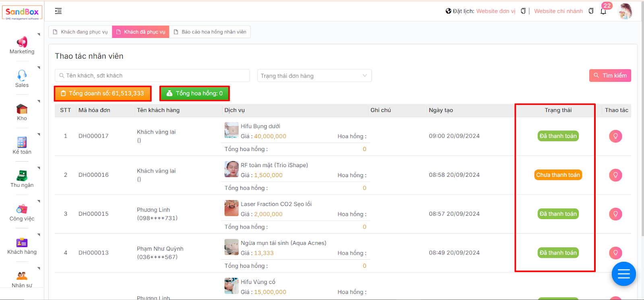Click the lightbulb action for DH000017
Image resolution: width=644 pixels, height=300 pixels.
615,136
